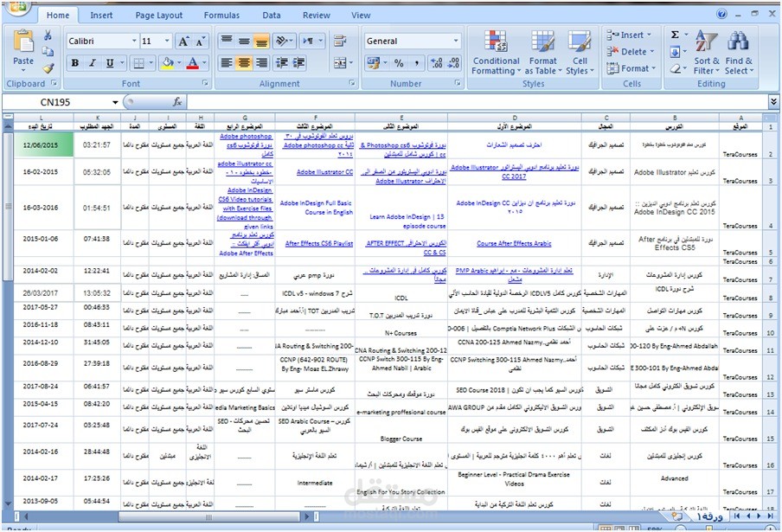Click the Increase Decimal icon

pyautogui.click(x=436, y=63)
